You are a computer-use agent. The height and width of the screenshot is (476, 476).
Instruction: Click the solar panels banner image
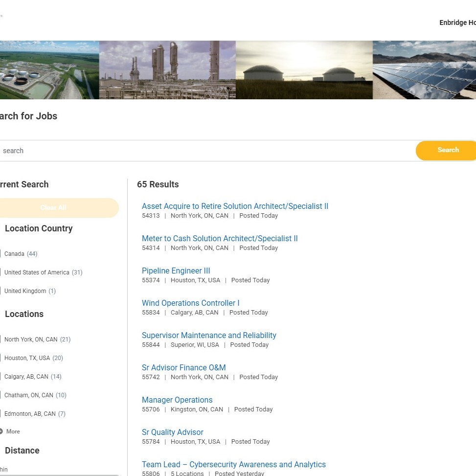(424, 70)
